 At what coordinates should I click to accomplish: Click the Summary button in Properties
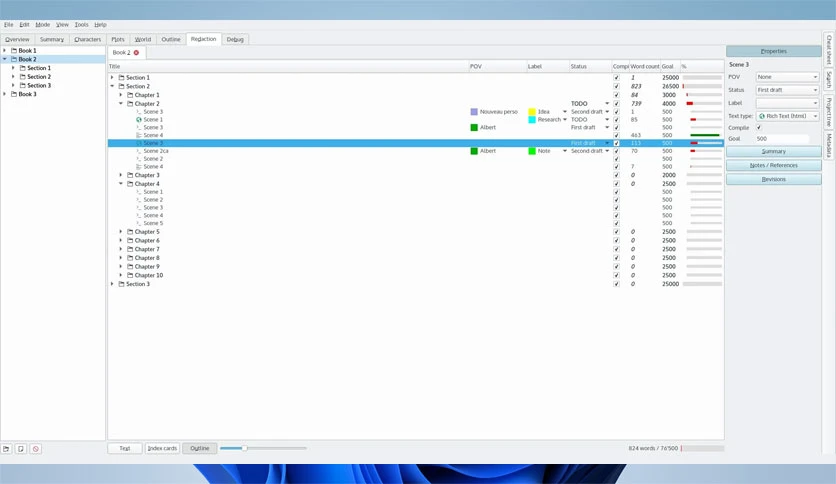774,151
